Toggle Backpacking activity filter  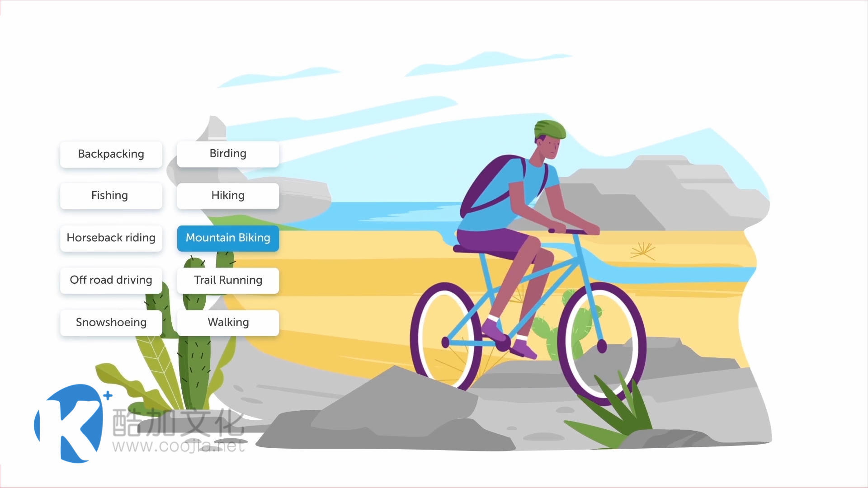pyautogui.click(x=110, y=153)
